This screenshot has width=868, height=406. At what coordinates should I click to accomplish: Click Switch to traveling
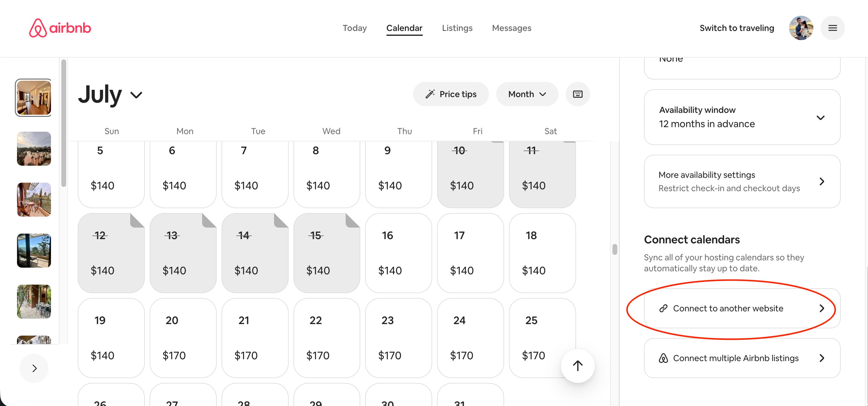pos(737,28)
